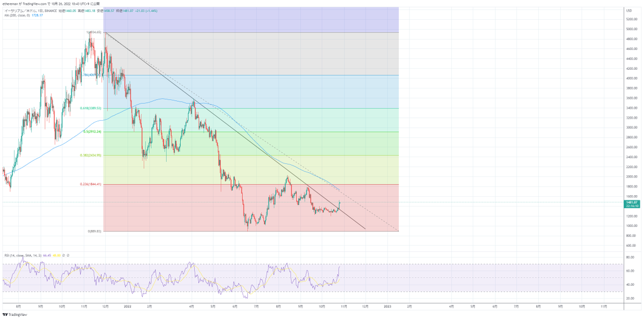This screenshot has width=644, height=319.
Task: Click the USD currency label on price axis
Action: (x=628, y=10)
